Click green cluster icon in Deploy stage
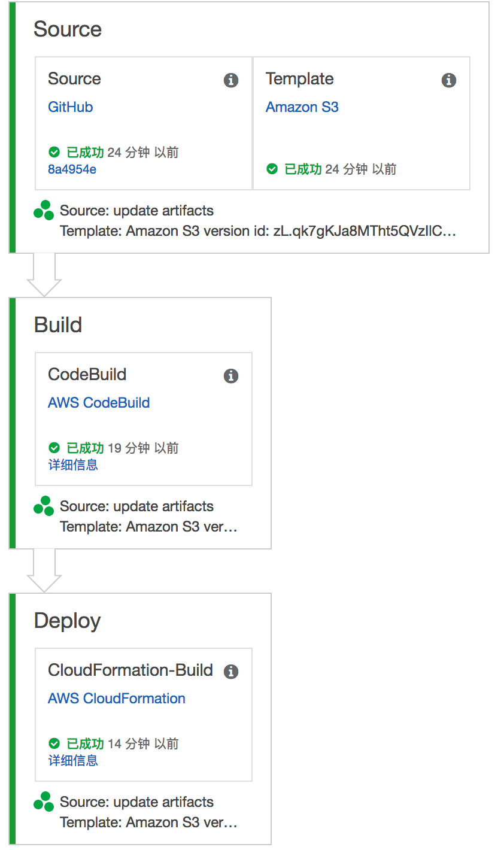504x850 pixels. [x=44, y=802]
